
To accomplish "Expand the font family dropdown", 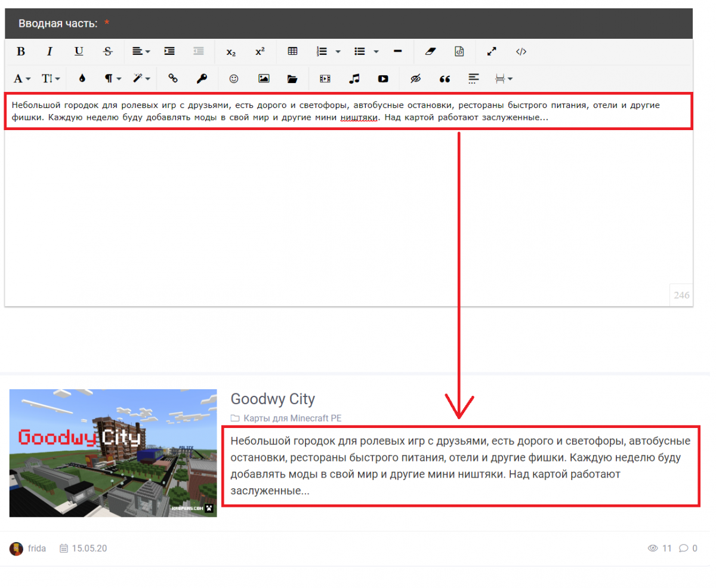I will tap(22, 78).
